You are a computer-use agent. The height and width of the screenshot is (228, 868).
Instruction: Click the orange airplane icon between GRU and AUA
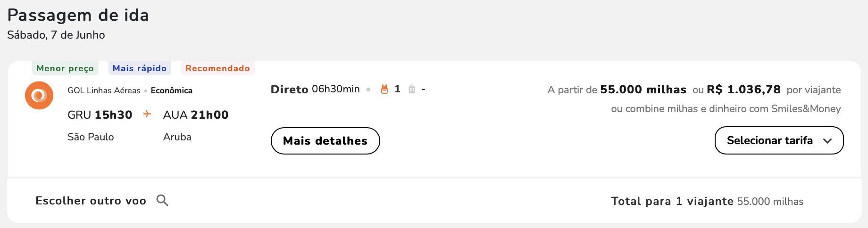click(148, 114)
